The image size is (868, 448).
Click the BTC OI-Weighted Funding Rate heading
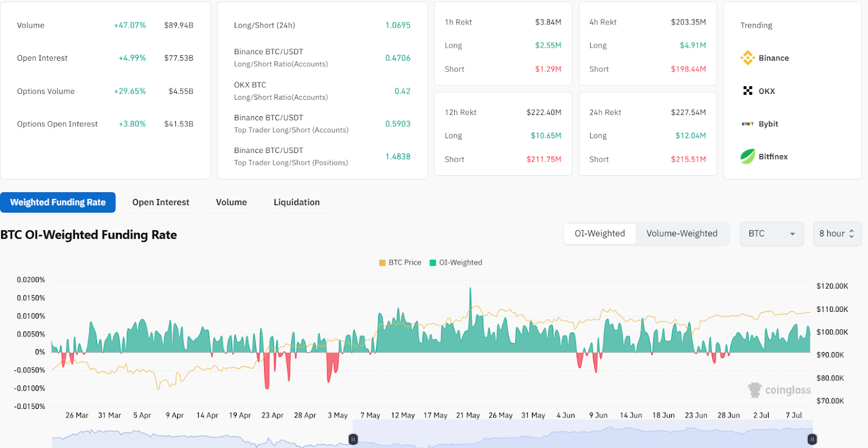click(x=88, y=235)
